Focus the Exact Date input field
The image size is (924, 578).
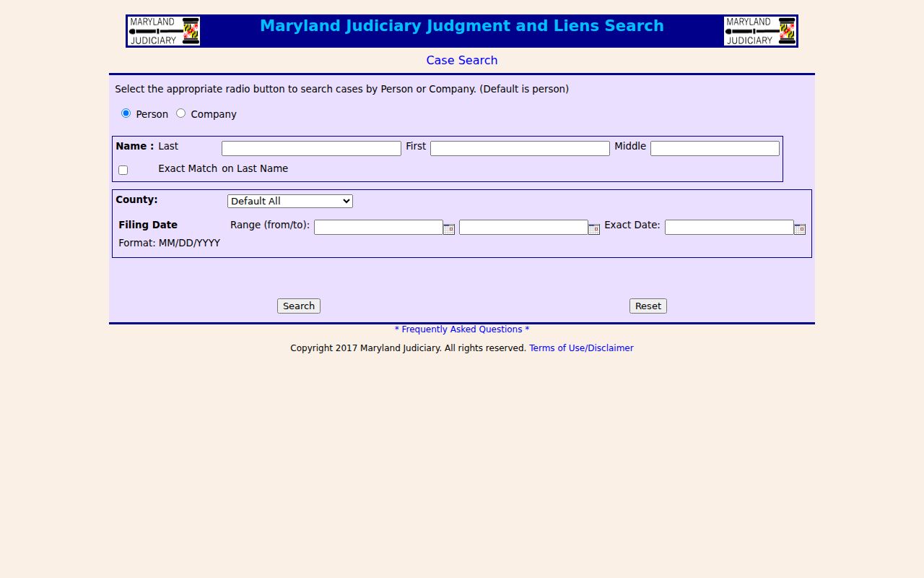click(729, 227)
